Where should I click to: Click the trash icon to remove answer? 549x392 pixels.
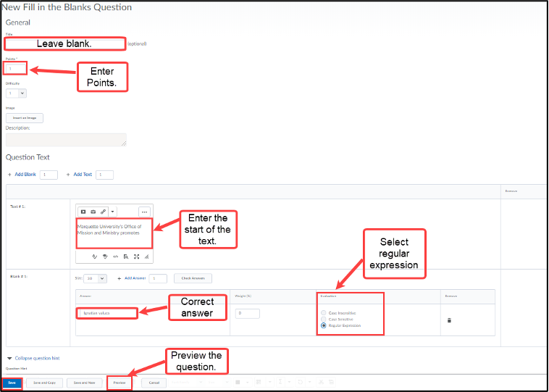point(449,320)
